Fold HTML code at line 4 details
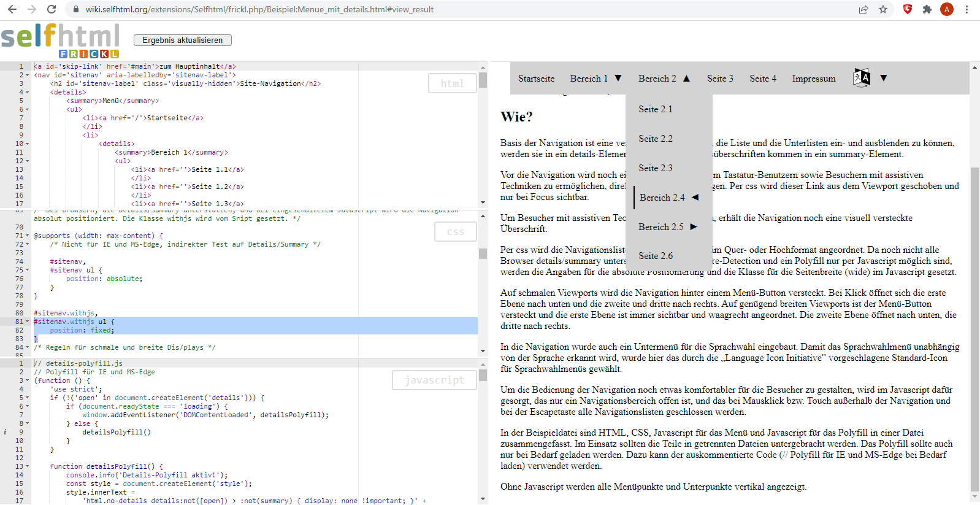This screenshot has height=505, width=980. pos(28,92)
